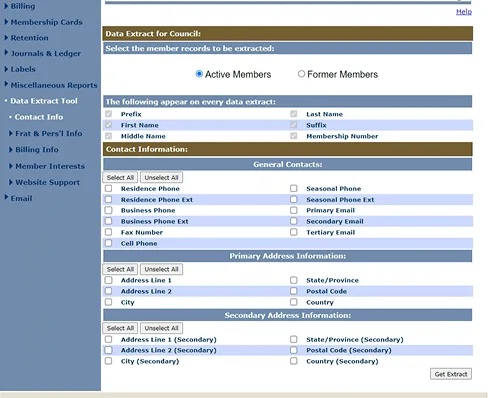The width and height of the screenshot is (488, 398).
Task: Expand the Billing Info arrow
Action: [11, 150]
